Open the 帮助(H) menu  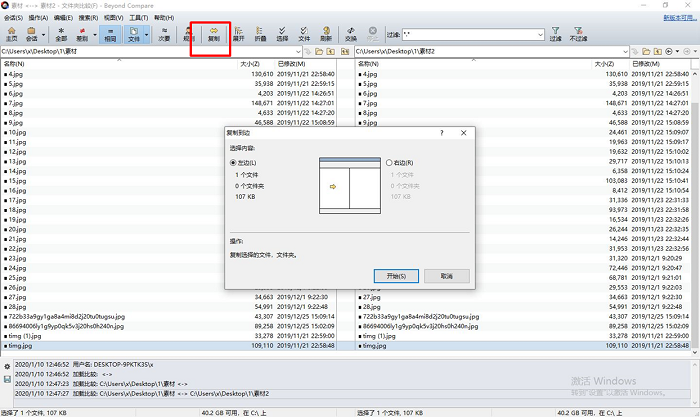click(x=164, y=18)
